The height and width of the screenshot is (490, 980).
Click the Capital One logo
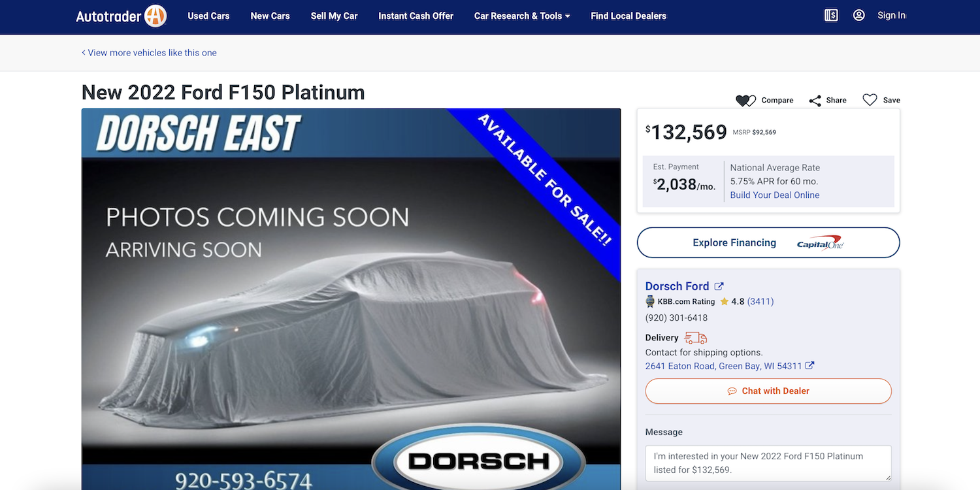pyautogui.click(x=821, y=242)
